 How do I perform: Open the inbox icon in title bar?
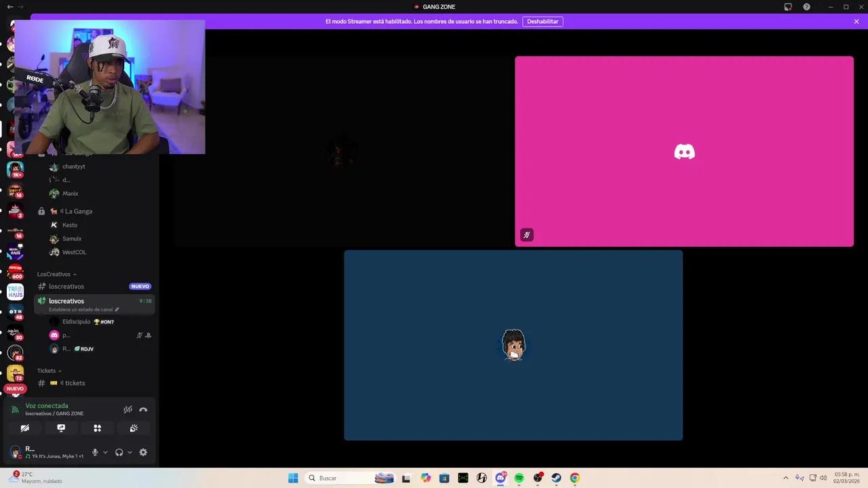click(x=788, y=7)
